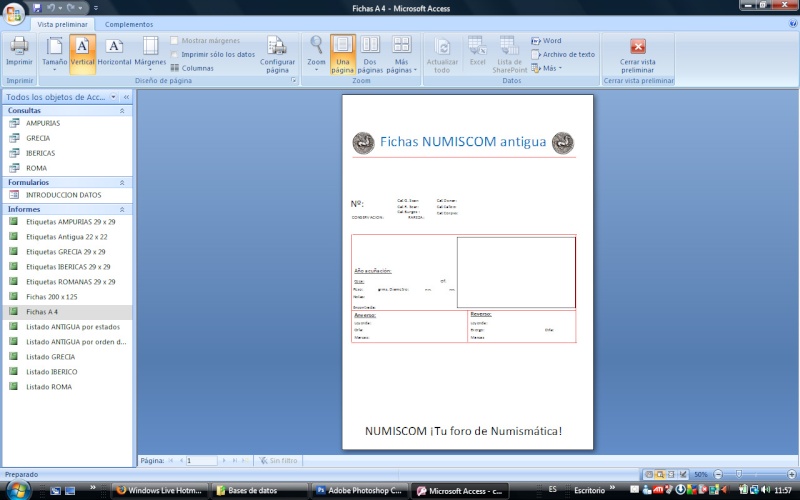
Task: Open the Office Button menu
Action: coord(13,13)
